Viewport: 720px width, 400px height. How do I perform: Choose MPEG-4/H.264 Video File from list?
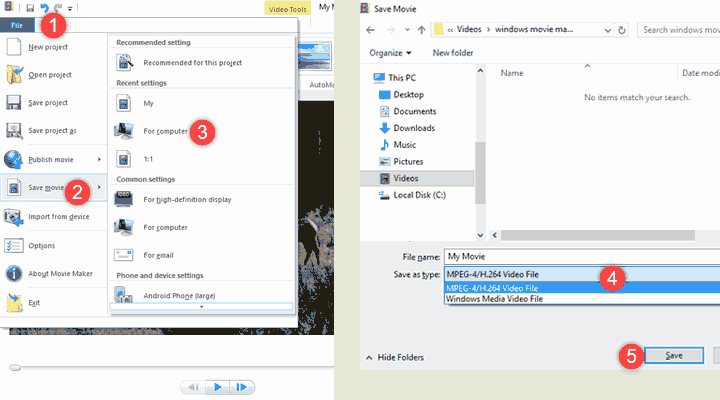(x=582, y=288)
